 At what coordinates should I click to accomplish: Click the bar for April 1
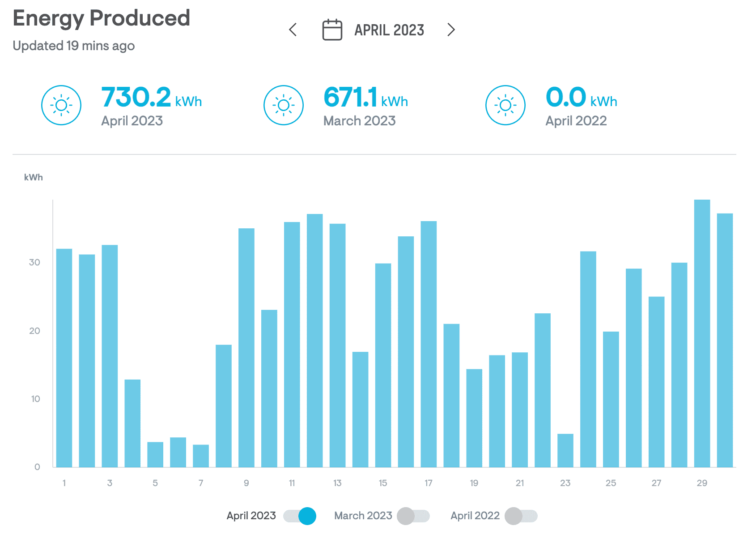coord(64,358)
